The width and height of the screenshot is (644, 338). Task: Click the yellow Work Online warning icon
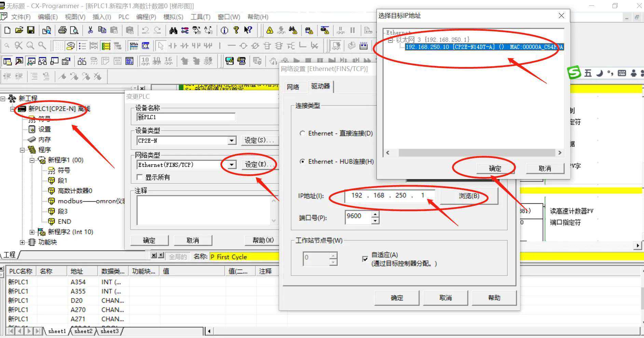(270, 31)
